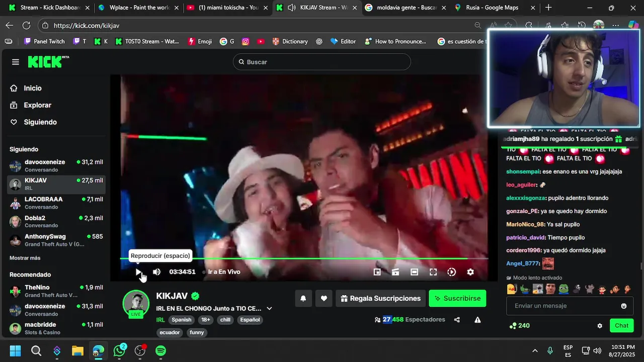Click browser back arrow

[x=10, y=25]
